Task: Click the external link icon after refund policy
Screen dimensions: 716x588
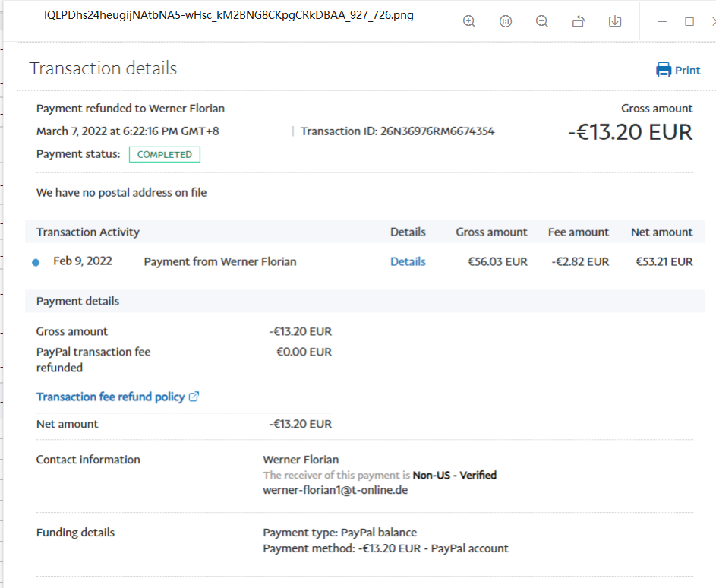Action: pyautogui.click(x=194, y=397)
